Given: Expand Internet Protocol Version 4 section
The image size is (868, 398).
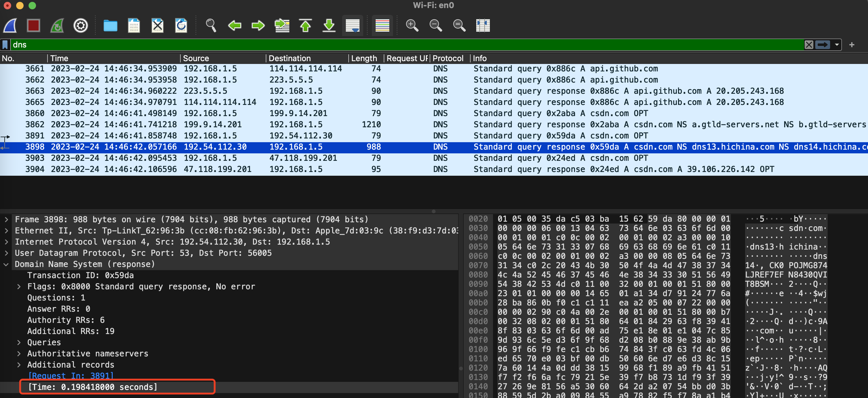Looking at the screenshot, I should [x=6, y=242].
